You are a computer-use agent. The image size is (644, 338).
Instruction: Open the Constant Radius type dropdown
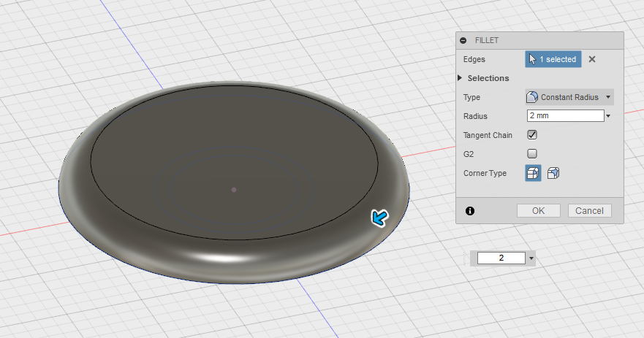tap(569, 97)
